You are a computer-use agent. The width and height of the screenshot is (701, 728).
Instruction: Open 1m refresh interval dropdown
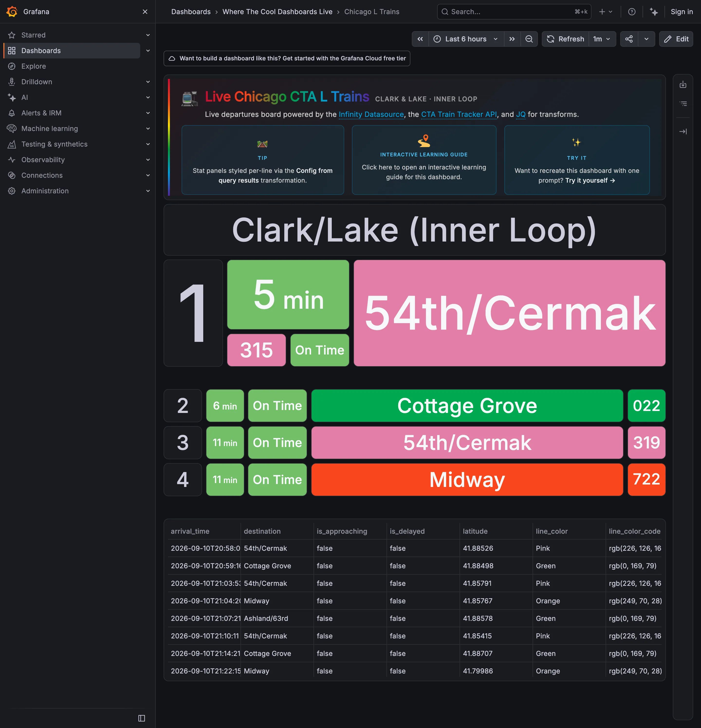click(602, 39)
